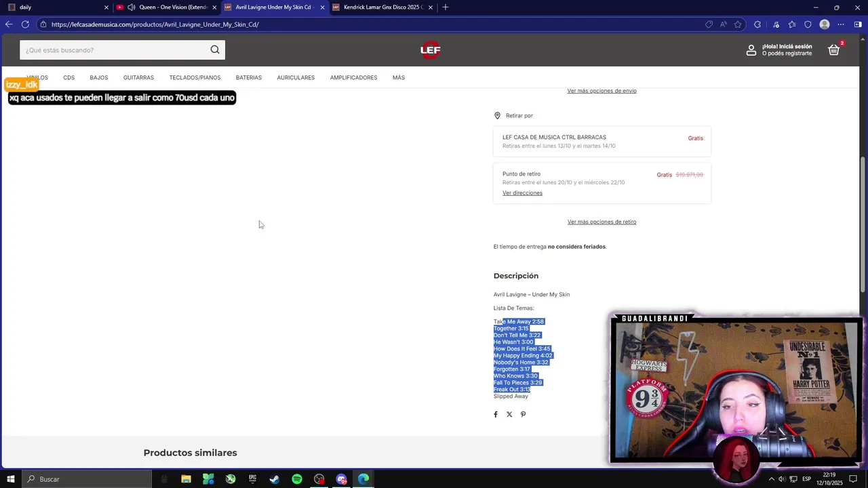Screen dimensions: 868x488
Task: Open the Windows Start menu
Action: click(10, 479)
